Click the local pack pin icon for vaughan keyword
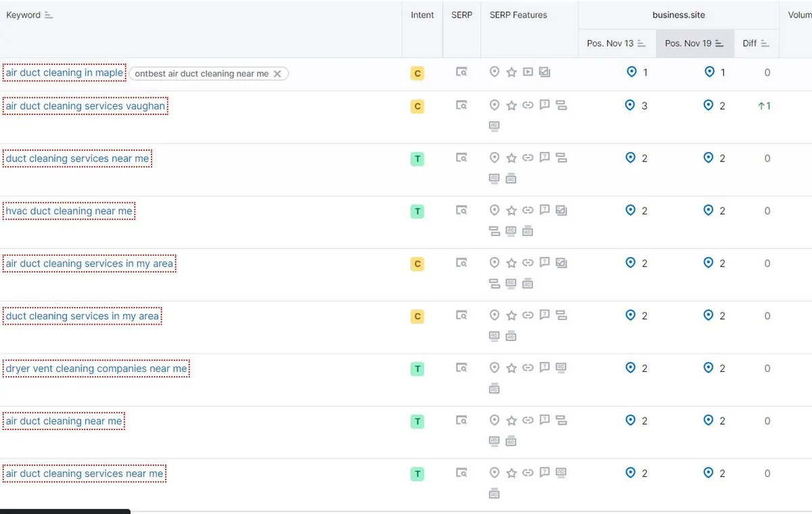 click(x=495, y=106)
